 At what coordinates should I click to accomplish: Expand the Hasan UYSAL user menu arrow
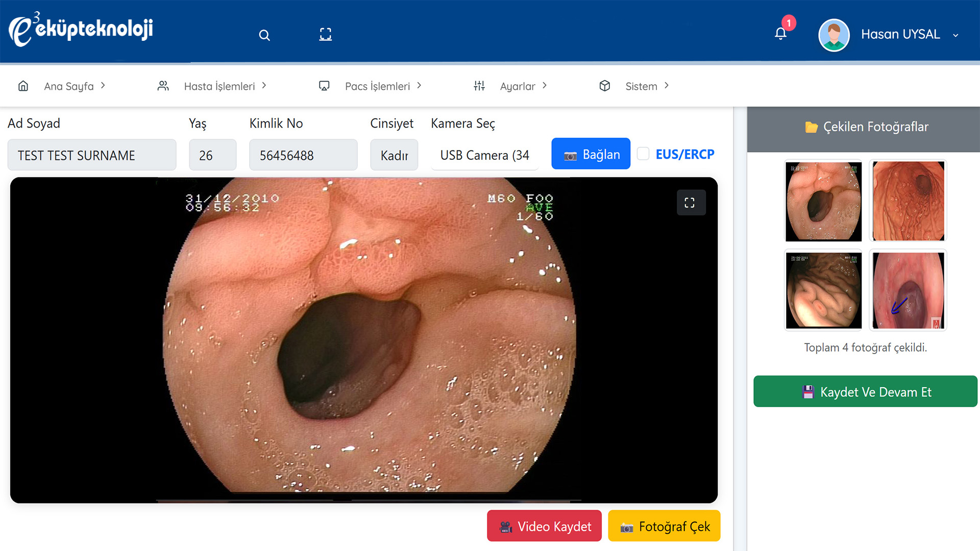click(x=955, y=35)
